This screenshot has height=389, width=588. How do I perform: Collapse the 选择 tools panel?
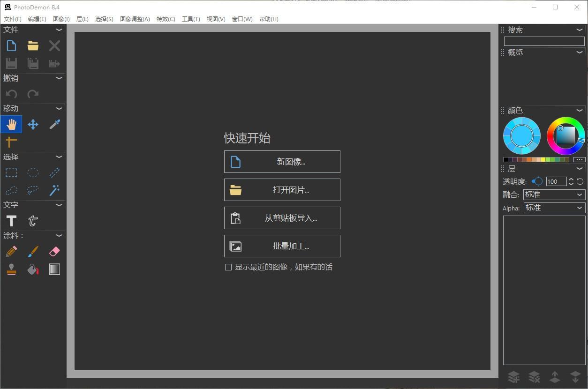59,157
